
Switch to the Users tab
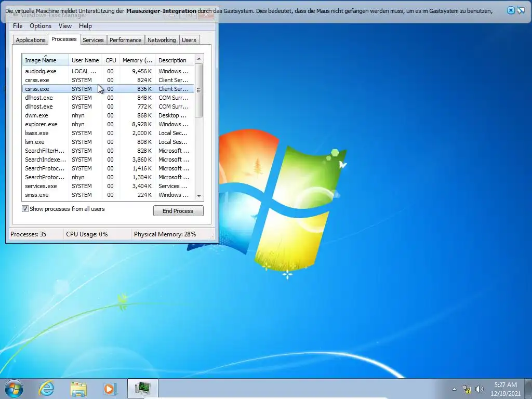(189, 40)
